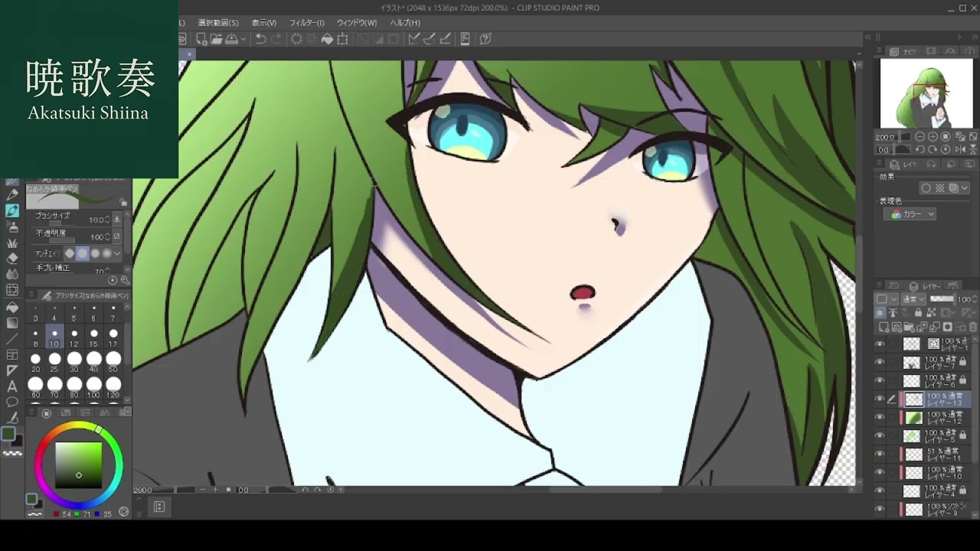The height and width of the screenshot is (551, 980).
Task: Click the Fill command bar icon
Action: [x=327, y=39]
